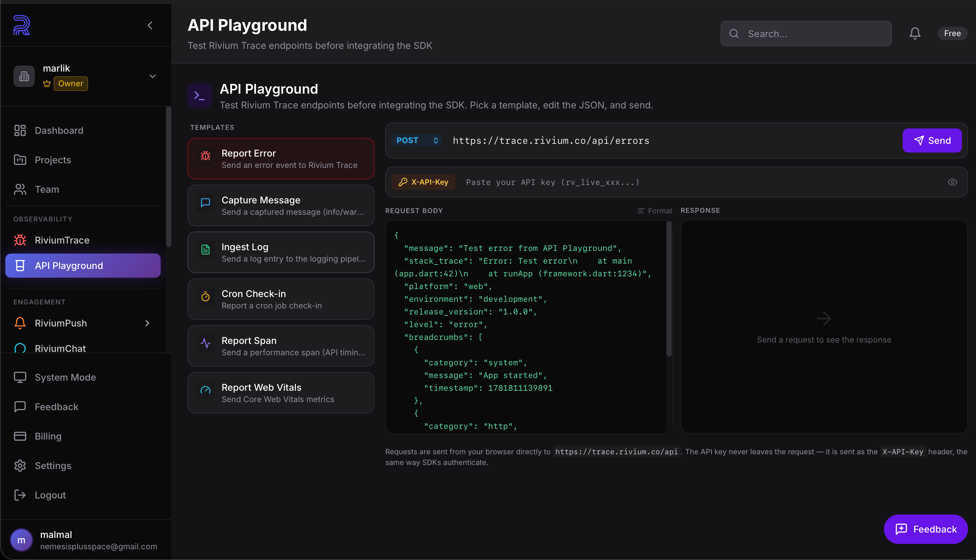Click the nemesisplusspace@gmail.com email text
This screenshot has width=976, height=560.
(98, 547)
